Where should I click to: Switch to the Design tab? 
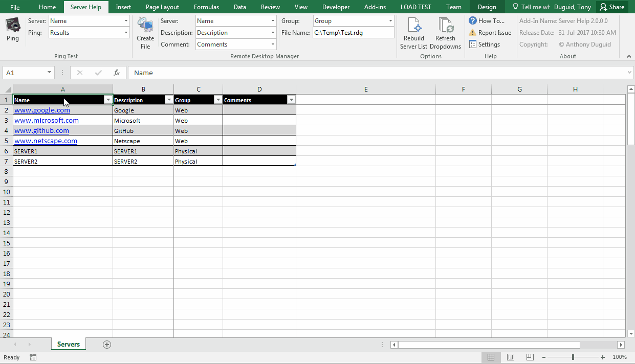coord(487,7)
